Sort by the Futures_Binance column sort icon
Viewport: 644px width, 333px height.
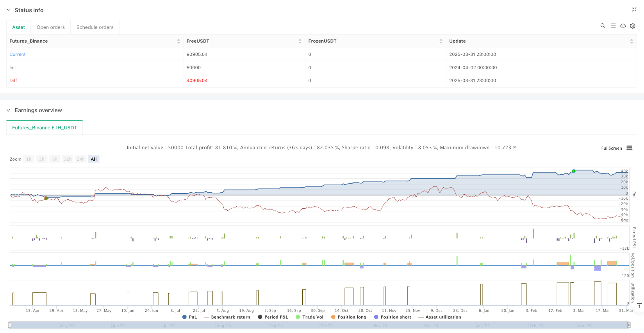coord(178,41)
